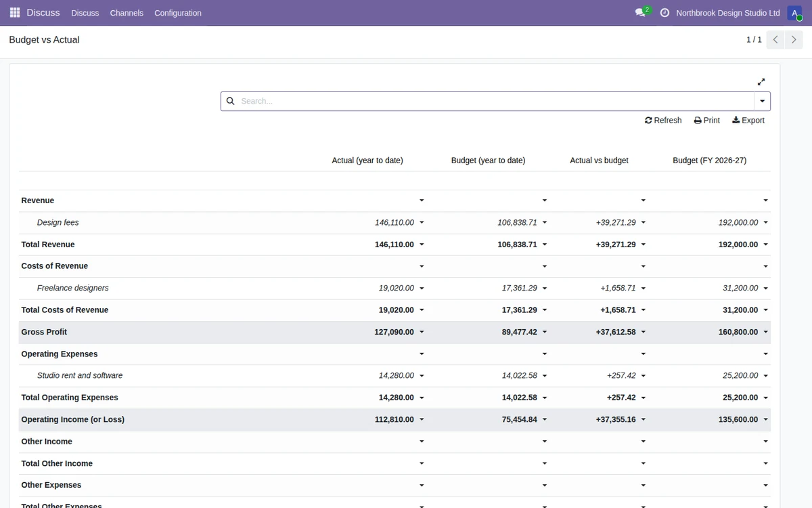Open the activities clock icon
The width and height of the screenshot is (812, 508).
pos(664,13)
